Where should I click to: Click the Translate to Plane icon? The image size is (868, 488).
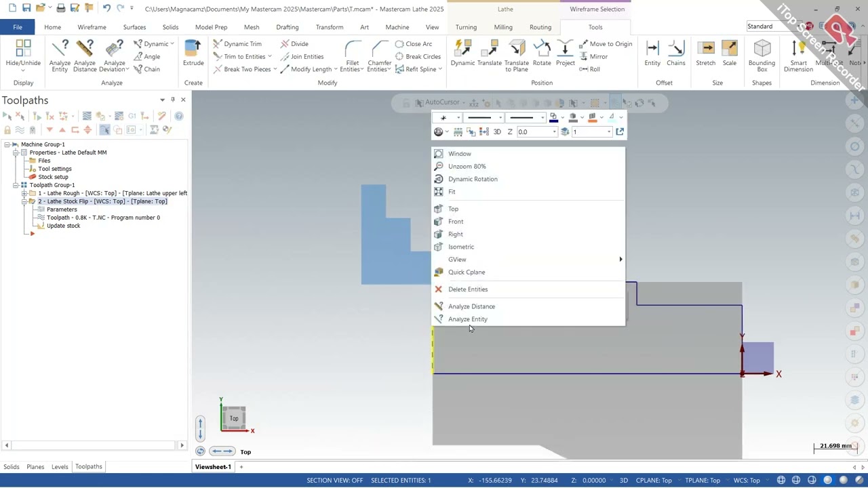coord(517,55)
